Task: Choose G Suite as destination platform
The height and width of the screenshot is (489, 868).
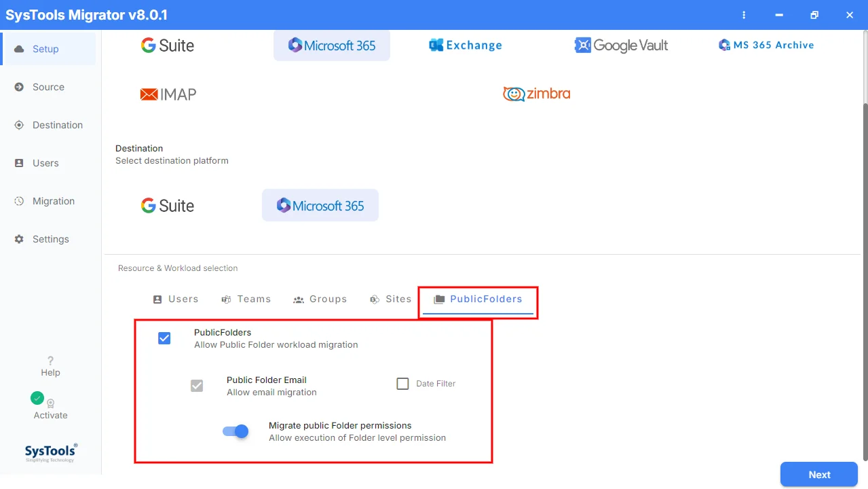Action: pos(168,206)
